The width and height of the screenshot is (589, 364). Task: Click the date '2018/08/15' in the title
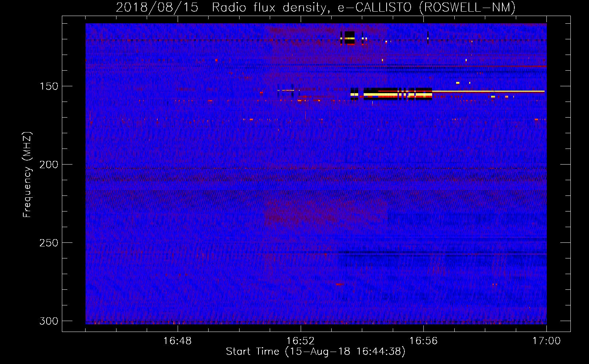tap(157, 7)
